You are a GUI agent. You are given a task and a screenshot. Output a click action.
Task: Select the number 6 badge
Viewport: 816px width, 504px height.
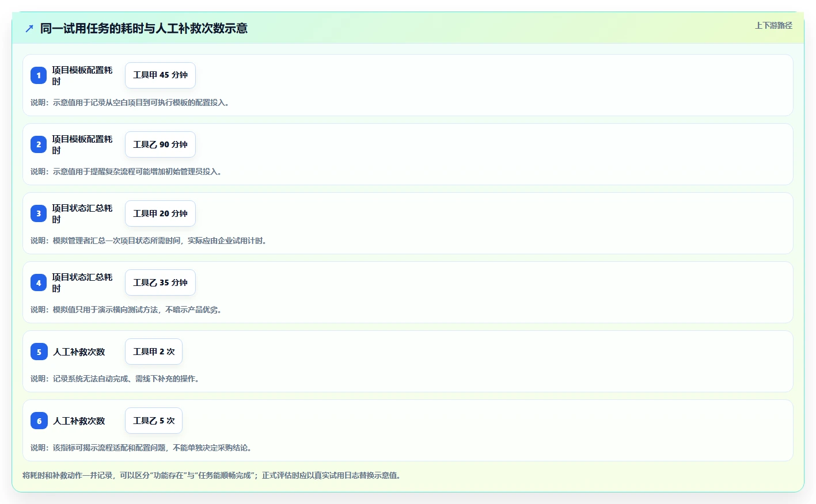[x=39, y=421]
